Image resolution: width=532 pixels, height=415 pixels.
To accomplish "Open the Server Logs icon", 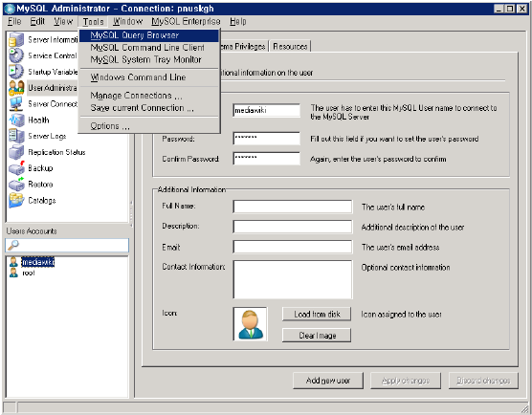I will pyautogui.click(x=16, y=136).
